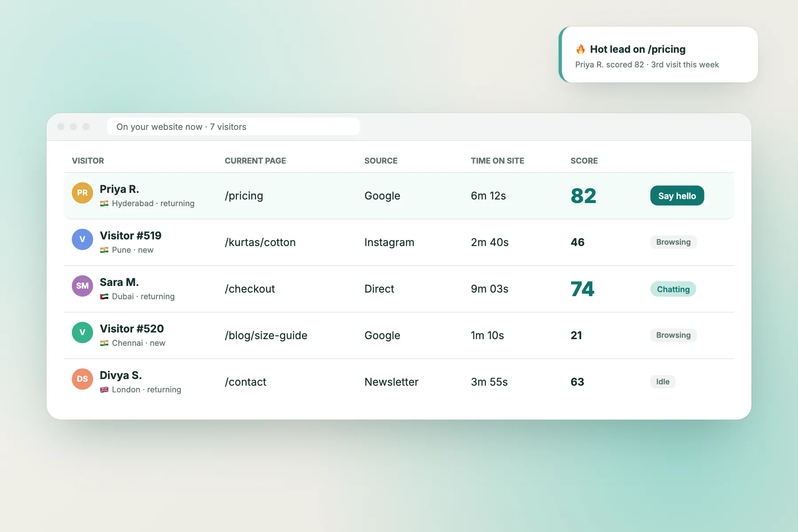The height and width of the screenshot is (532, 798).
Task: Click the TIME ON SITE column header
Action: (x=497, y=161)
